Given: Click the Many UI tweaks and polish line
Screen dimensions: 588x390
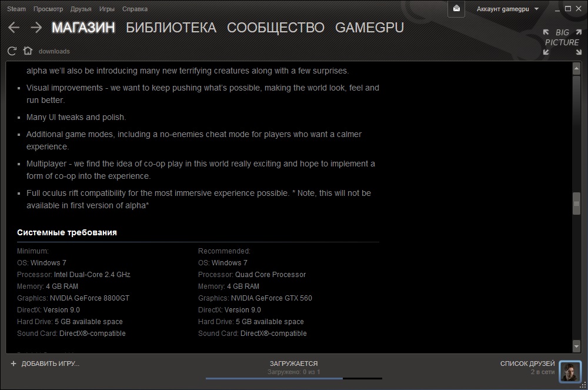Looking at the screenshot, I should pyautogui.click(x=76, y=118).
